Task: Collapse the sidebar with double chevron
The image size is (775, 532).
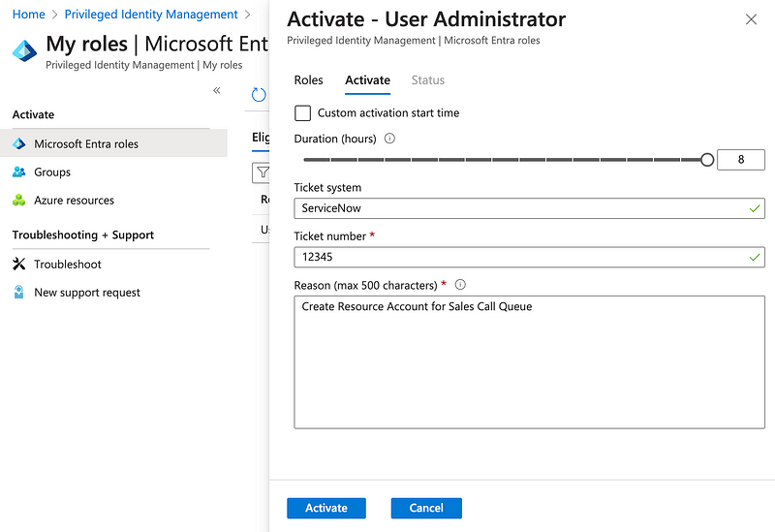Action: coord(216,90)
